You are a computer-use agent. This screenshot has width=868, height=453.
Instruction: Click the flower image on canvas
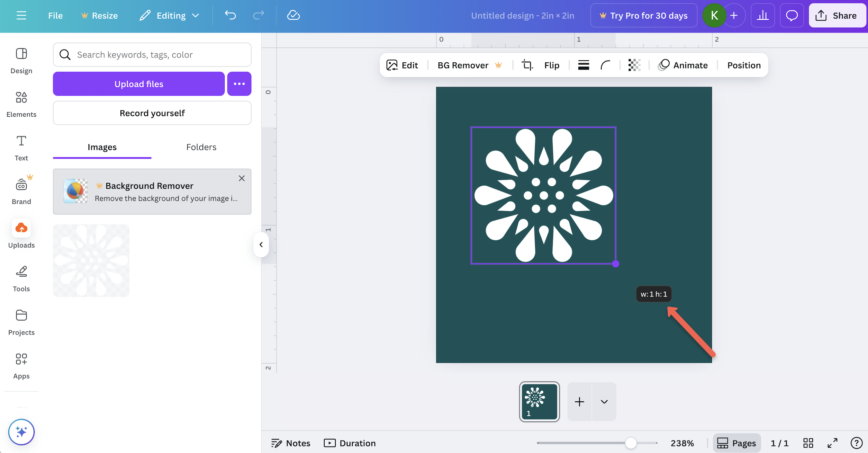(x=543, y=195)
